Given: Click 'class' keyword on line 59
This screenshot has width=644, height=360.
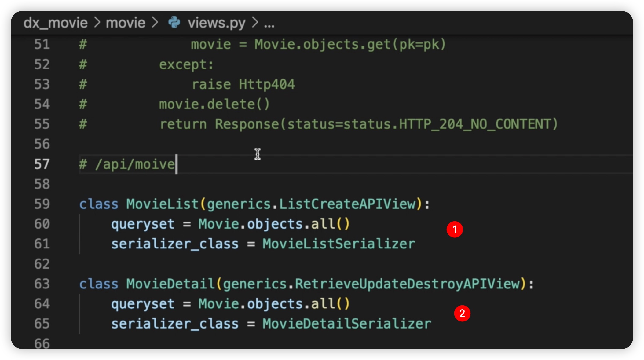Looking at the screenshot, I should [99, 204].
